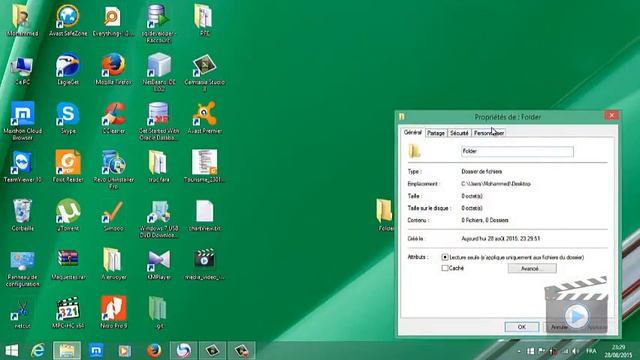Screen dimensions: 640x360
Task: Click the Folder name input field
Action: click(x=517, y=151)
